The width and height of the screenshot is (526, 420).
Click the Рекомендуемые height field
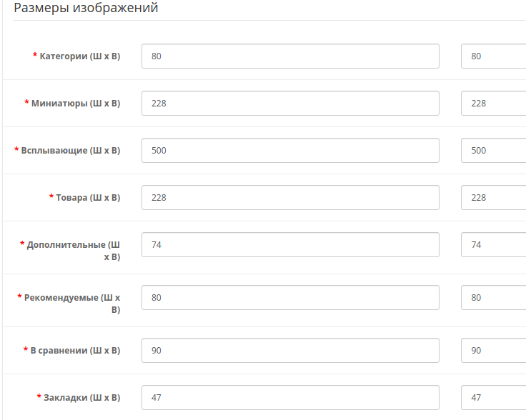pos(493,298)
